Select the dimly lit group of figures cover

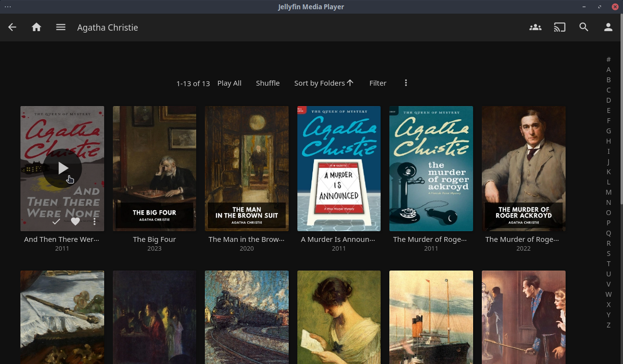(x=155, y=317)
